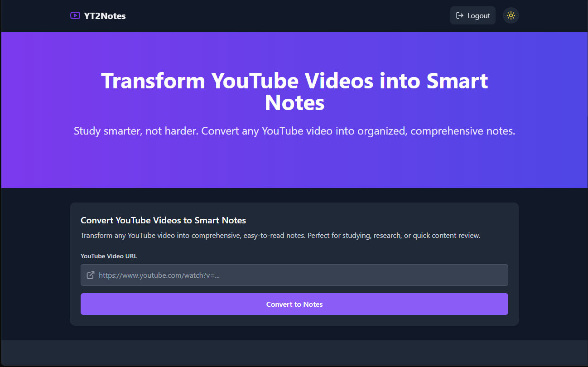The image size is (588, 367).
Task: Open the YT2Notes brand name link
Action: (x=105, y=16)
